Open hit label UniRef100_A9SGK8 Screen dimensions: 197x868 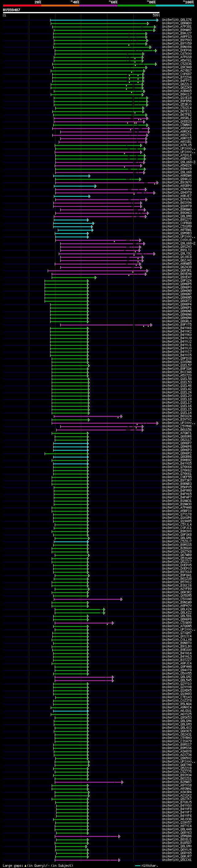pyautogui.click(x=177, y=128)
